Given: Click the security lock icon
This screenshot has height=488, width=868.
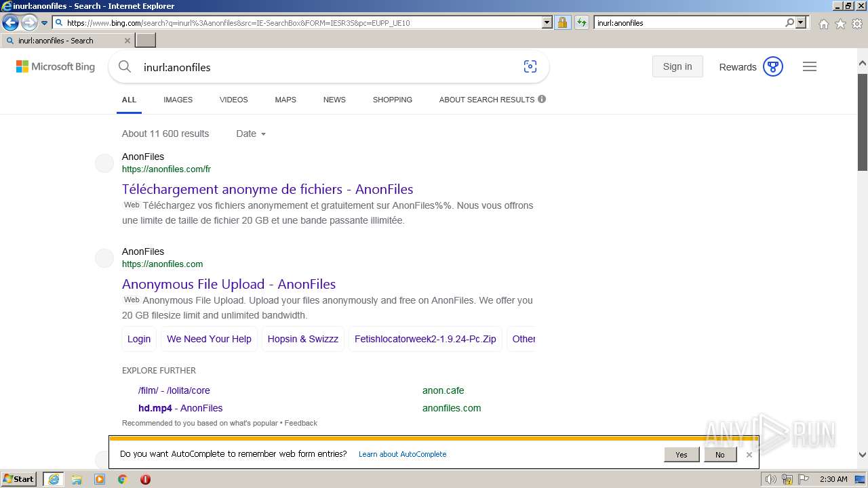Looking at the screenshot, I should coord(562,22).
